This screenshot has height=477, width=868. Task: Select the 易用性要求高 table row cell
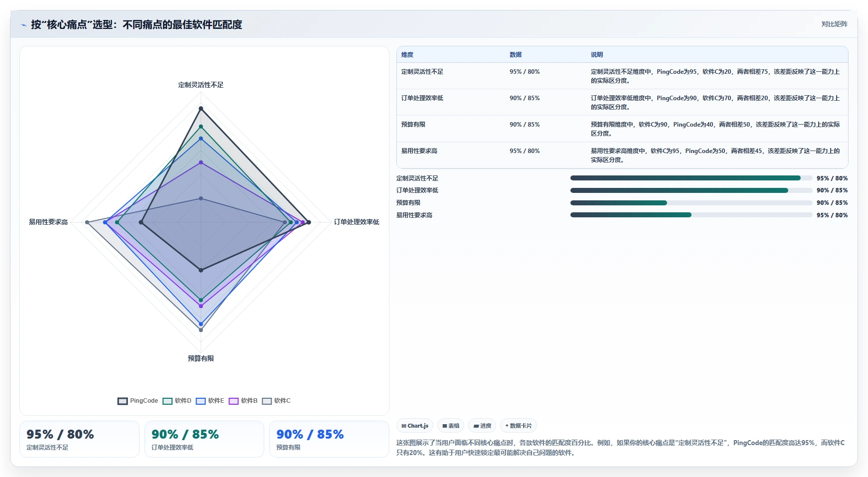(419, 151)
